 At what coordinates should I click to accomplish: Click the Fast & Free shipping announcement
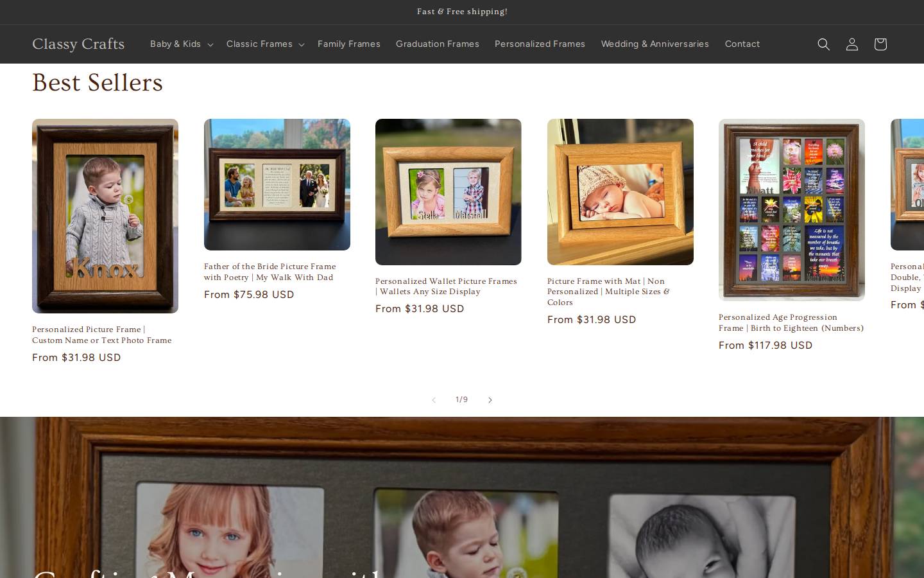tap(462, 12)
